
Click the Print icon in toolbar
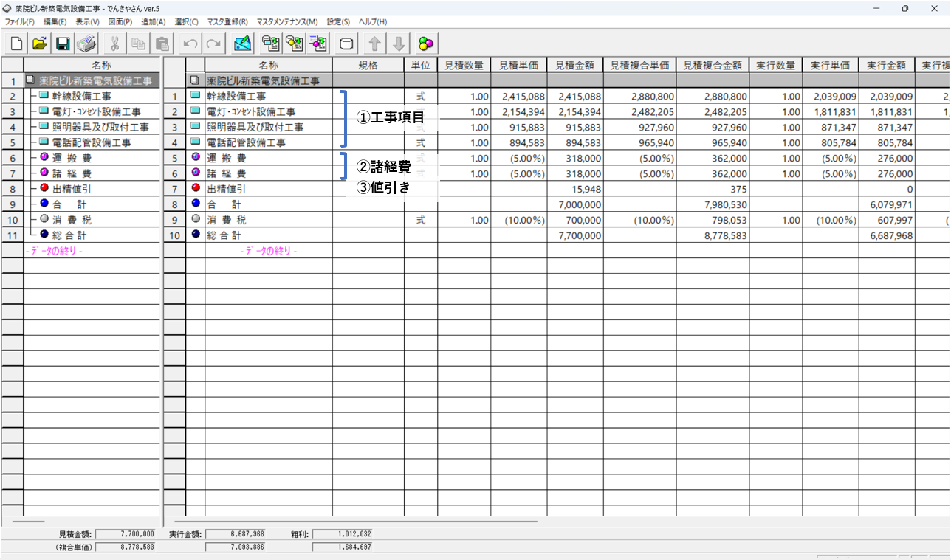coord(86,44)
